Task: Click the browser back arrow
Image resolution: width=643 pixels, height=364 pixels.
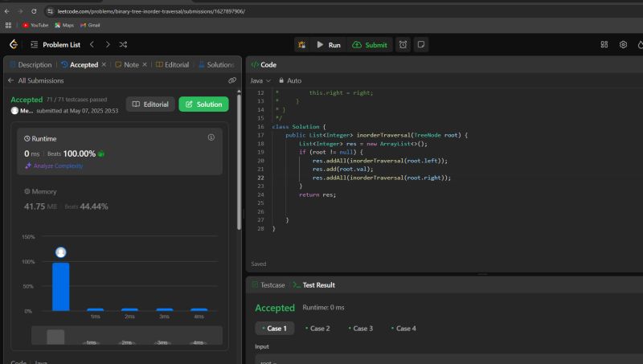Action: 7,11
